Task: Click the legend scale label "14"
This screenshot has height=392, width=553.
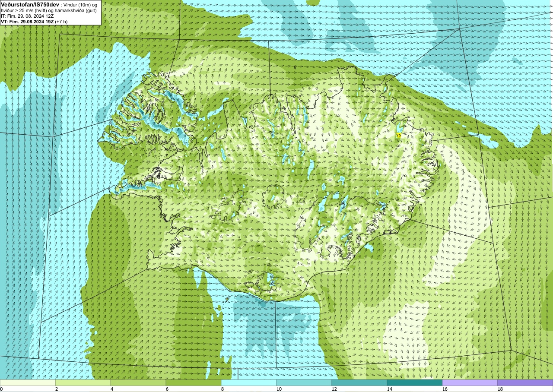Action: point(390,389)
